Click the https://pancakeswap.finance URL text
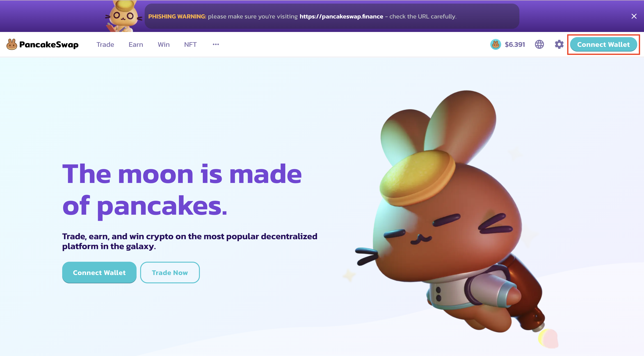 pyautogui.click(x=341, y=16)
